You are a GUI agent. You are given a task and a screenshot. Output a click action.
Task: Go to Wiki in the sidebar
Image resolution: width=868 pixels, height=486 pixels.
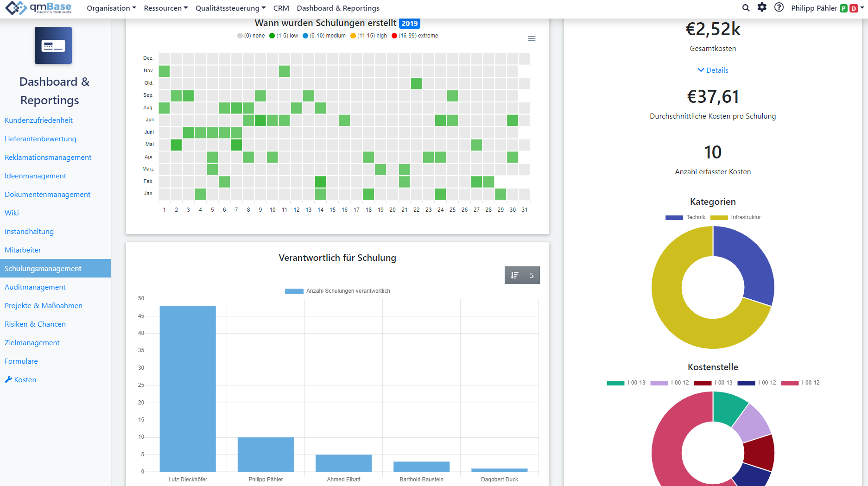(x=12, y=213)
